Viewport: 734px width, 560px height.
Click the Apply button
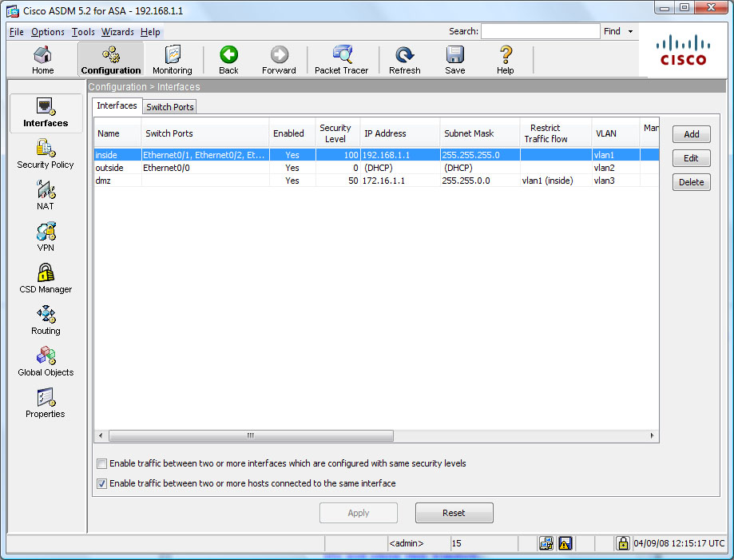(x=359, y=513)
